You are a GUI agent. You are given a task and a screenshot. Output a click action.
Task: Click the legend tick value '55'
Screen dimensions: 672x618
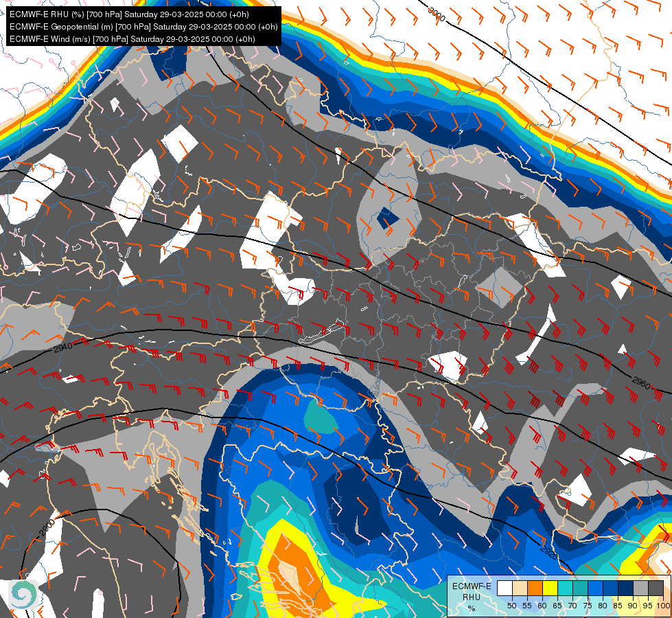click(x=526, y=606)
